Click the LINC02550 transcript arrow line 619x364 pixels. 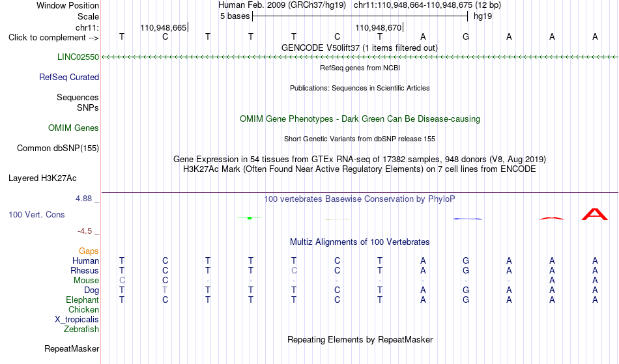coord(360,57)
